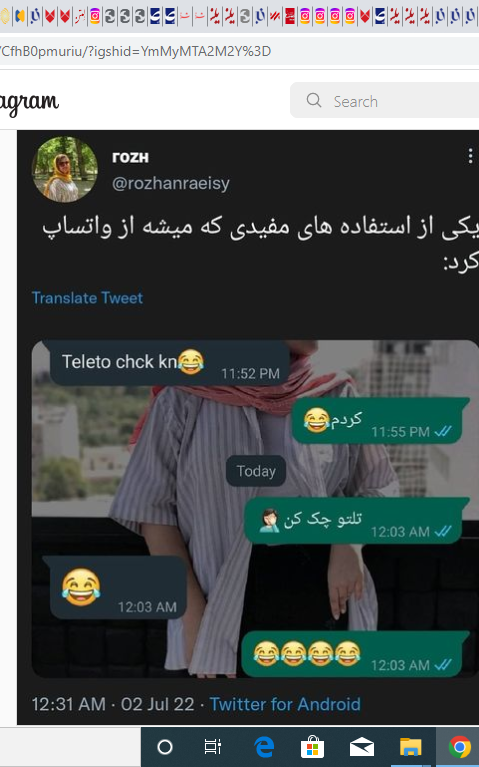
Task: Focus the Instagram Search field
Action: (385, 100)
